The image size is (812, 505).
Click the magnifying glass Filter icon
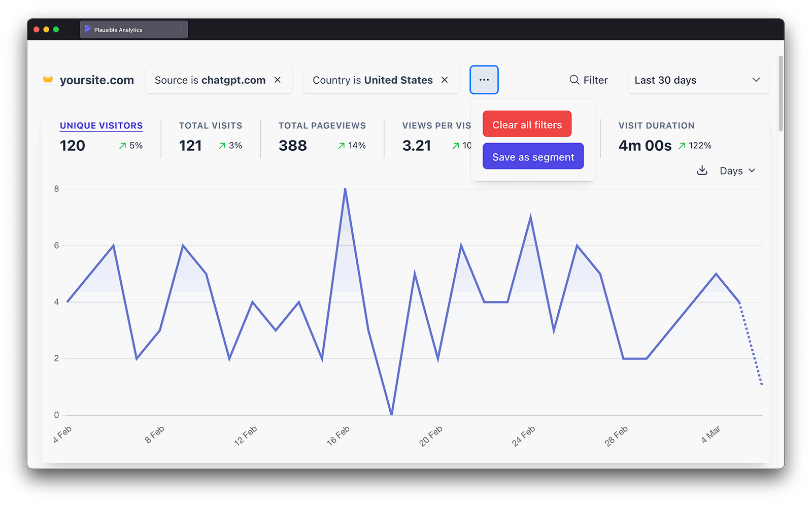pyautogui.click(x=574, y=80)
